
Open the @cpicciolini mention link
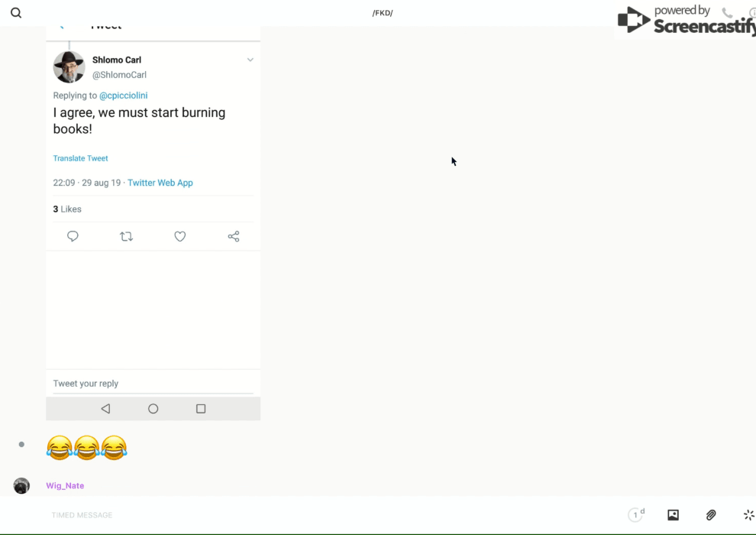click(x=123, y=96)
